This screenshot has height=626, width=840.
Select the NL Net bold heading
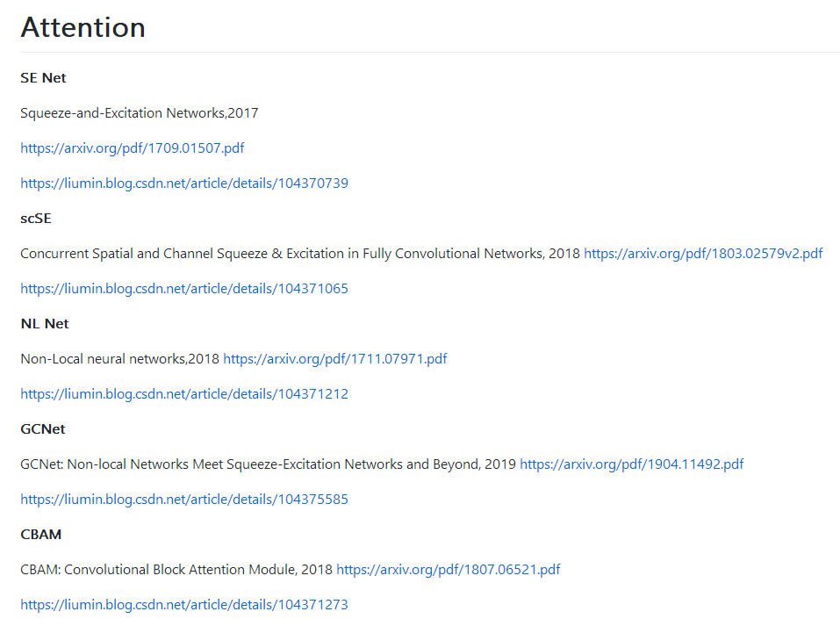point(44,324)
